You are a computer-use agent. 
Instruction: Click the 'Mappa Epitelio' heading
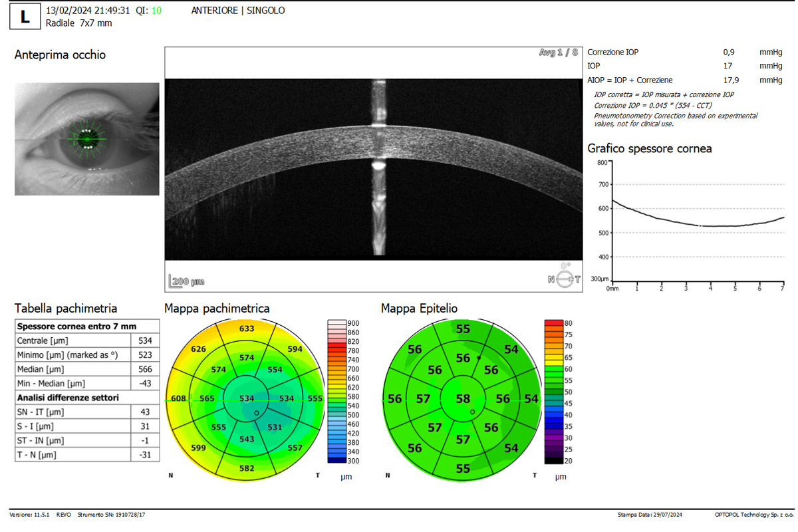tap(419, 309)
